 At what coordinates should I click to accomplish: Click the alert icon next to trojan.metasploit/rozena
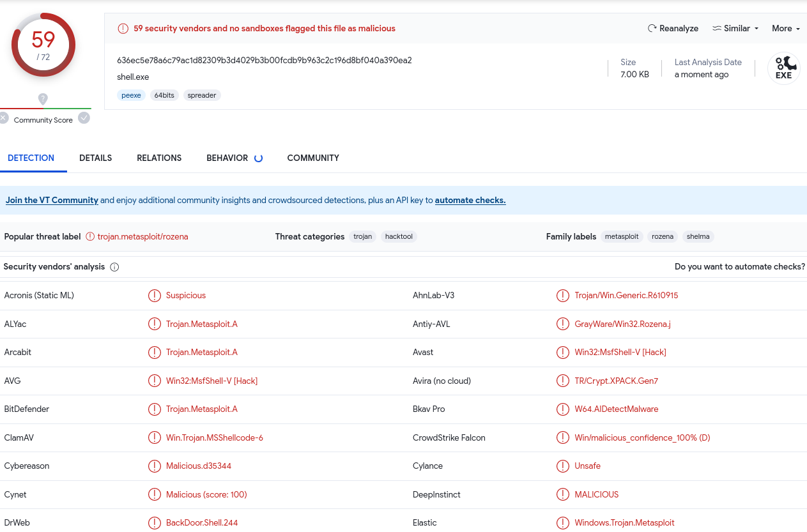coord(90,236)
